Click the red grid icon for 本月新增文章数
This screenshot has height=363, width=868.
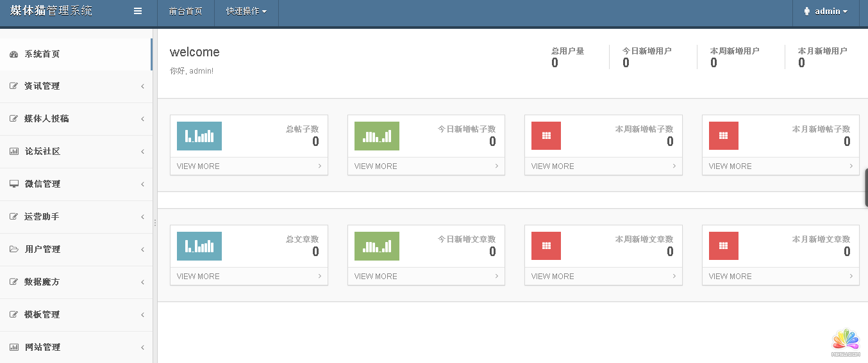723,246
